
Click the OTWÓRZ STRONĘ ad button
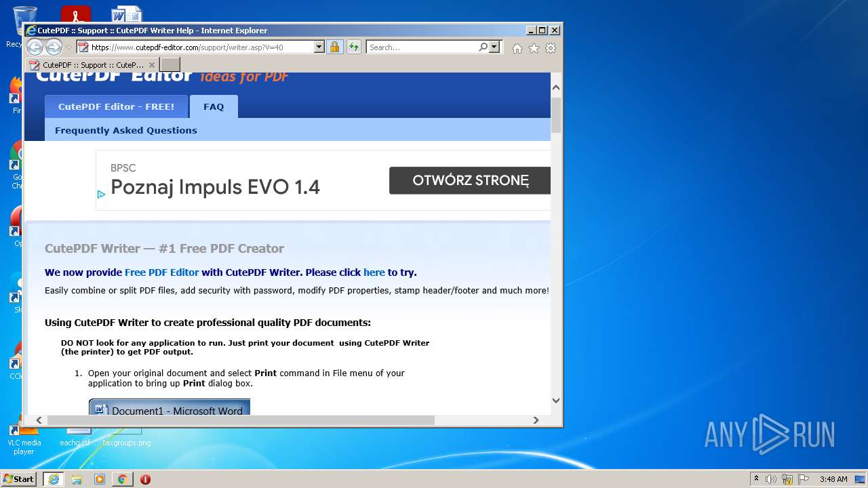(x=470, y=180)
